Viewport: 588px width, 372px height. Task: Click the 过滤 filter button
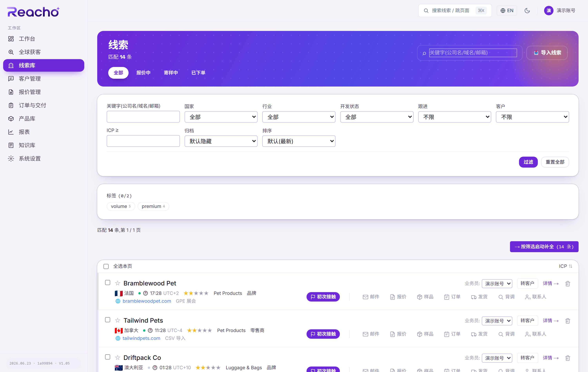[x=528, y=162]
